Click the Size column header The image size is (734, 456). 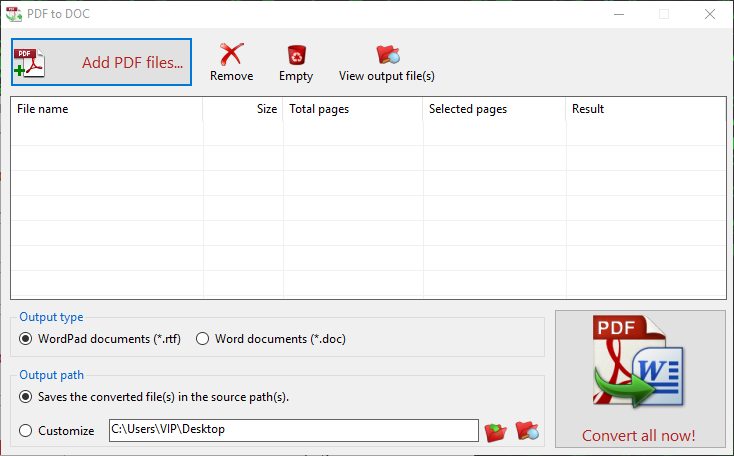[243, 109]
